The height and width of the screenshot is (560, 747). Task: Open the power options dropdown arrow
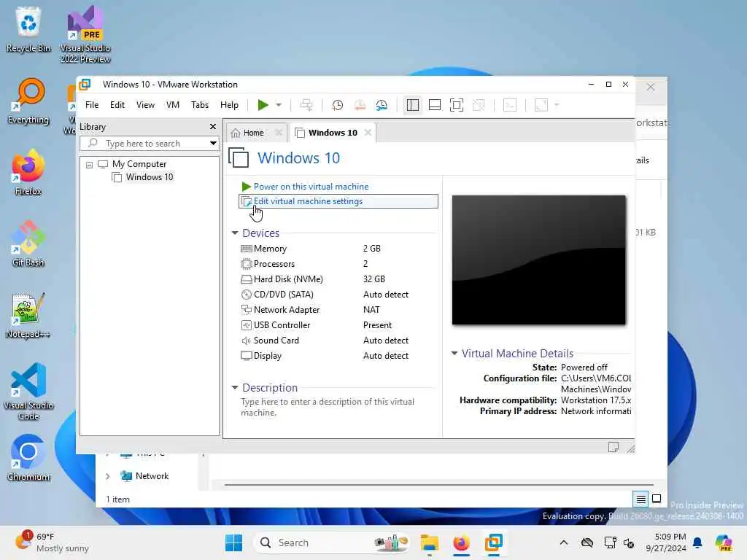point(279,105)
